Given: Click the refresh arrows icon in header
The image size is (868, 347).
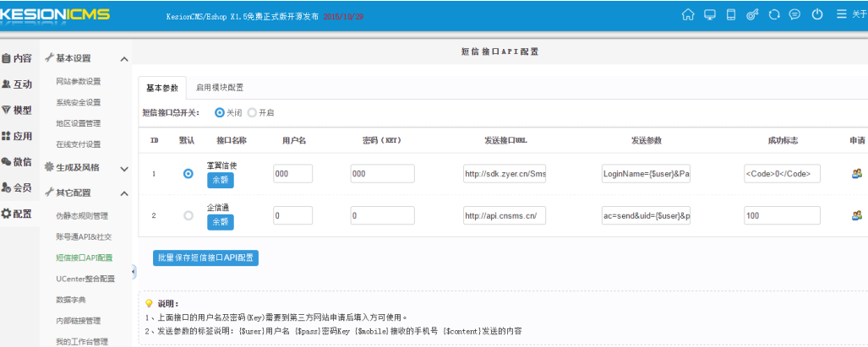Looking at the screenshot, I should 773,14.
